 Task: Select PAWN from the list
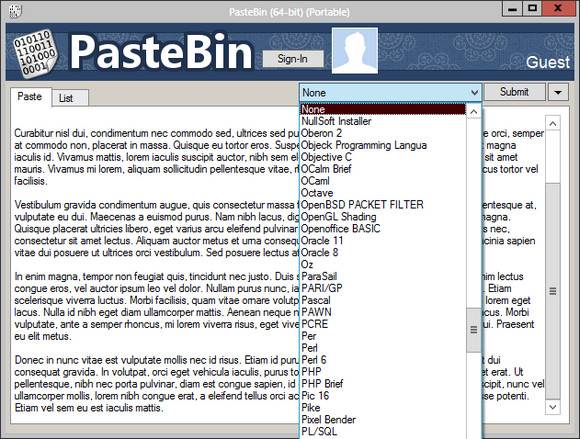pos(383,312)
